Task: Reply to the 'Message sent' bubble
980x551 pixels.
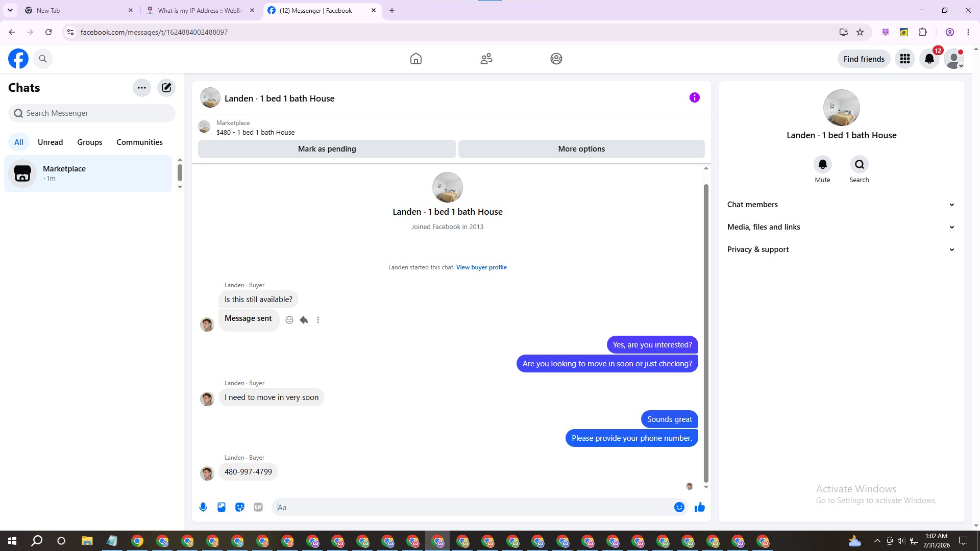Action: 304,320
